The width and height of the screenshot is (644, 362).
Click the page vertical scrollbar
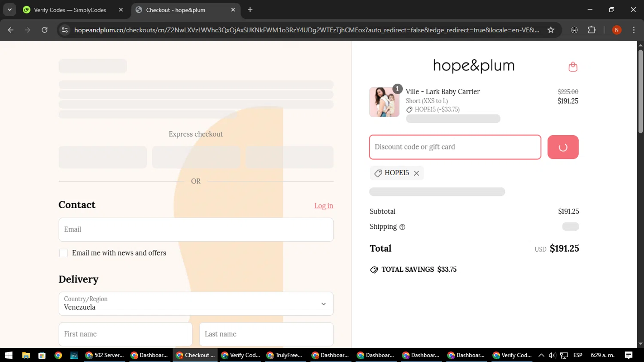[x=641, y=91]
